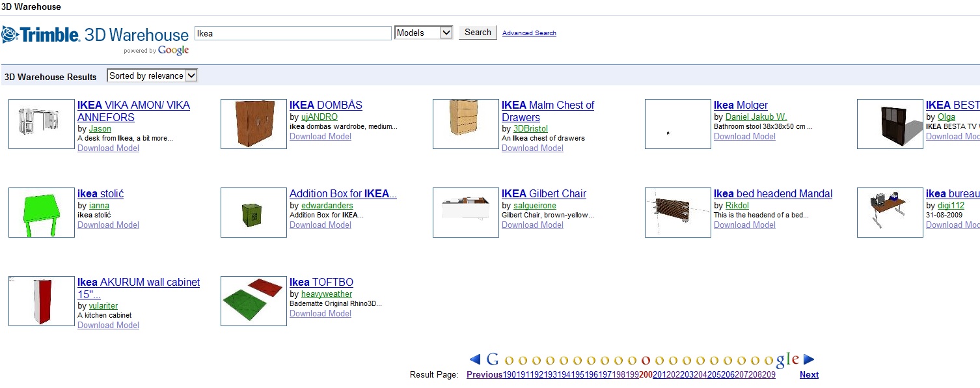Viewport: 980px width, 388px height.
Task: Visit author ujANDRO's profile link
Action: click(x=320, y=117)
